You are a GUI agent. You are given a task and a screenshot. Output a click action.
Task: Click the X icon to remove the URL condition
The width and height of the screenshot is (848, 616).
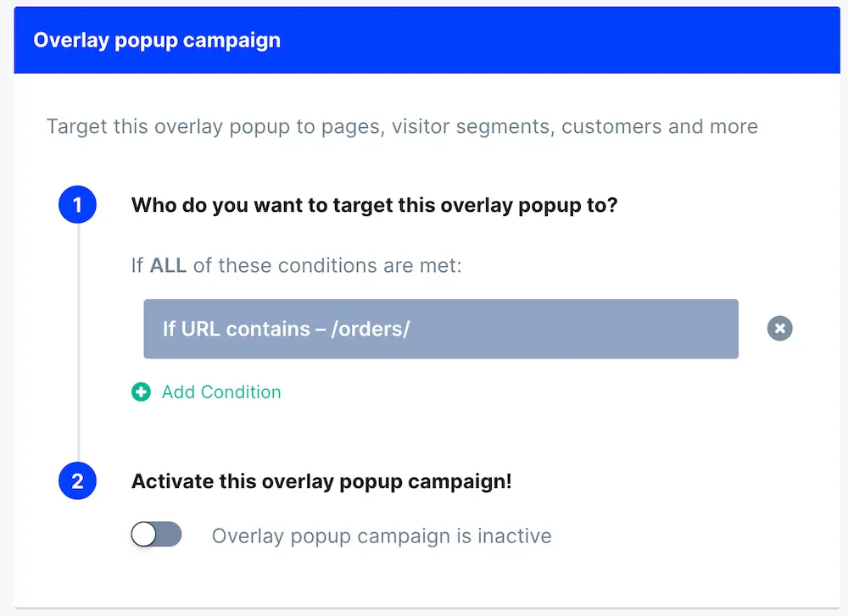(x=779, y=328)
